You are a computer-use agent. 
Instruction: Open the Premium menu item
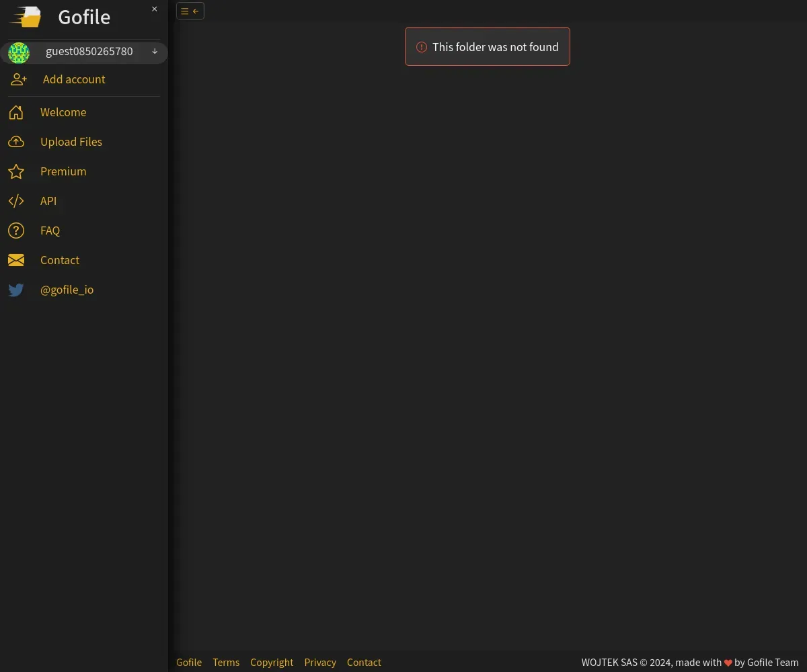(x=63, y=171)
